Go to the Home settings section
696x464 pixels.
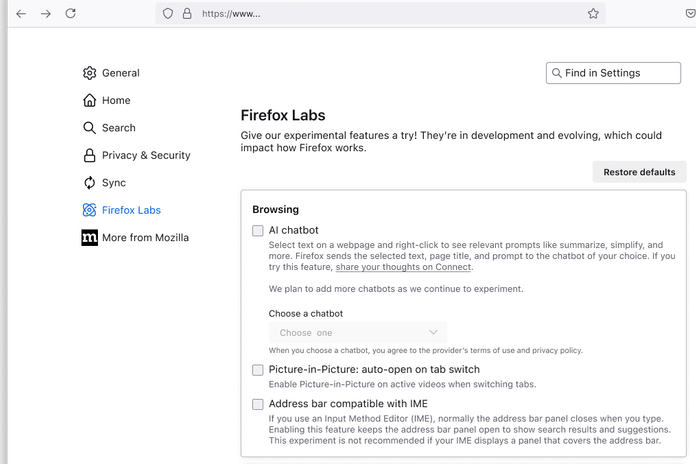pos(116,100)
